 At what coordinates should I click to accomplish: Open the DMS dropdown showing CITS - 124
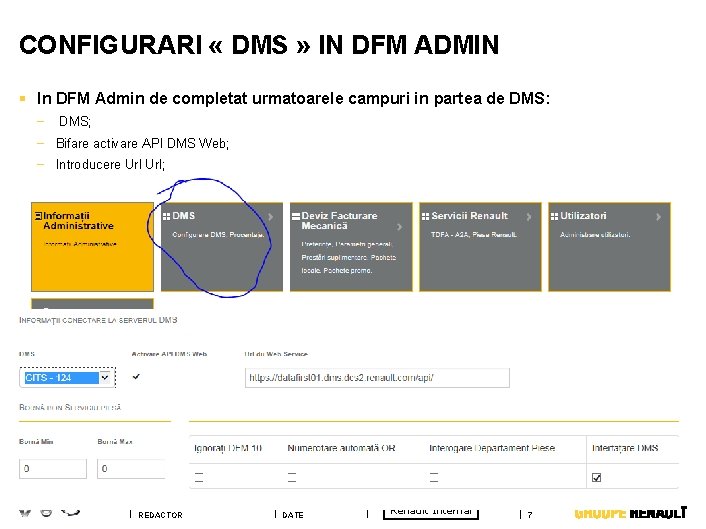pos(66,377)
